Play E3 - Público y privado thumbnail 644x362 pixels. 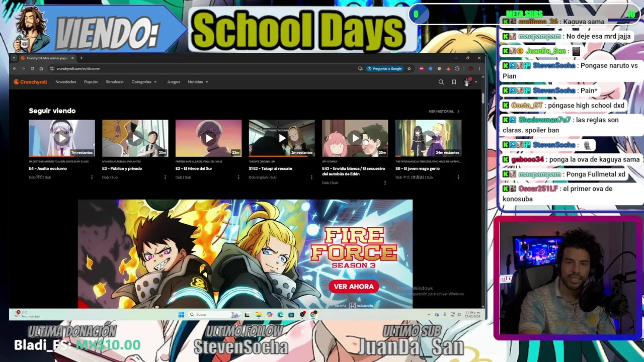point(135,138)
